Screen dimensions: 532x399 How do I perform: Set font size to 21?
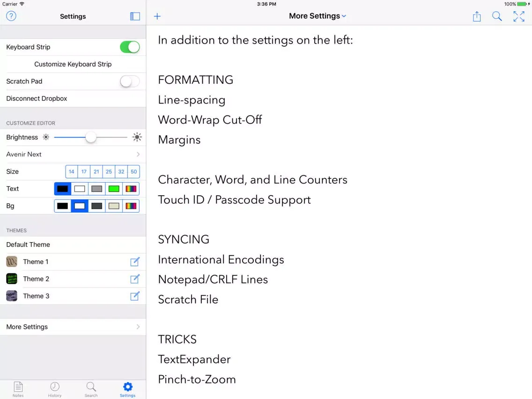pos(96,172)
